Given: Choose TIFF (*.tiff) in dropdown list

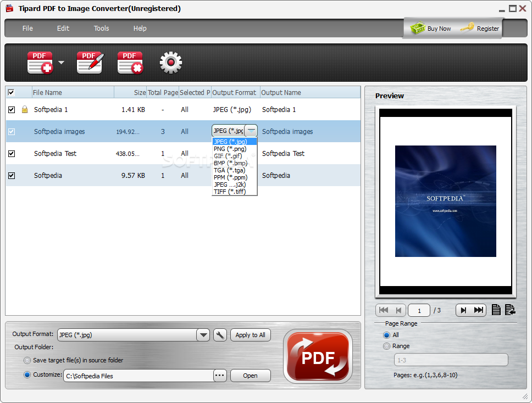Looking at the screenshot, I should point(235,192).
